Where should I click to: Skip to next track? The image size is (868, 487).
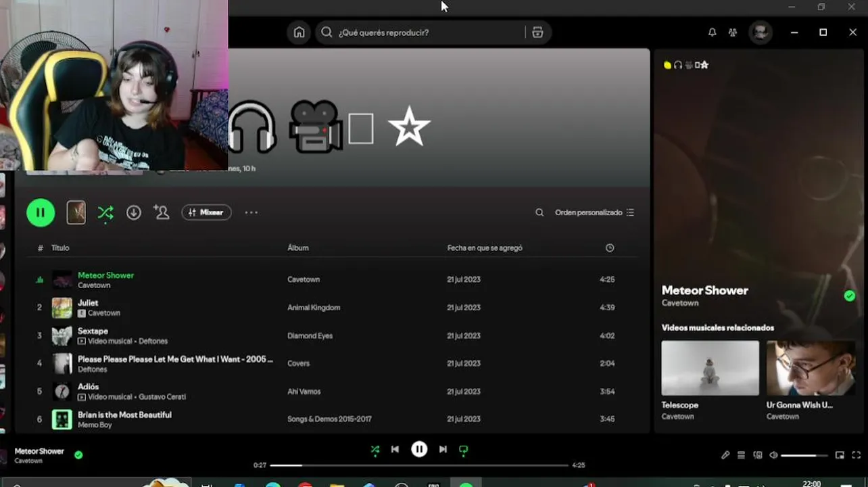pos(443,449)
